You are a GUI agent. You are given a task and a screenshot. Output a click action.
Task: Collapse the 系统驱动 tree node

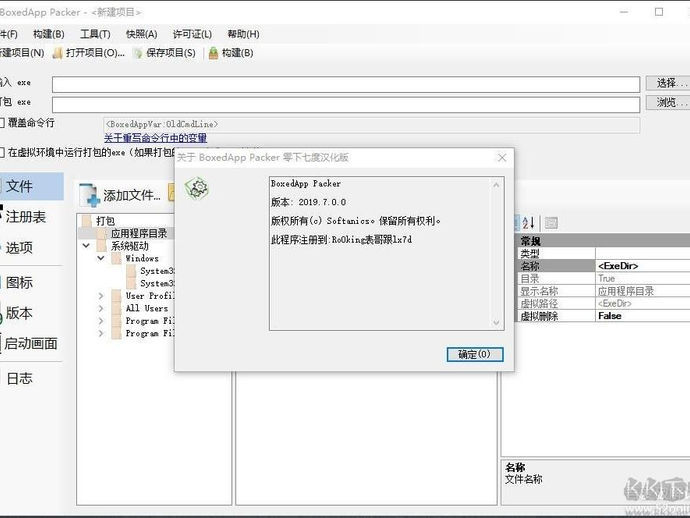[86, 246]
